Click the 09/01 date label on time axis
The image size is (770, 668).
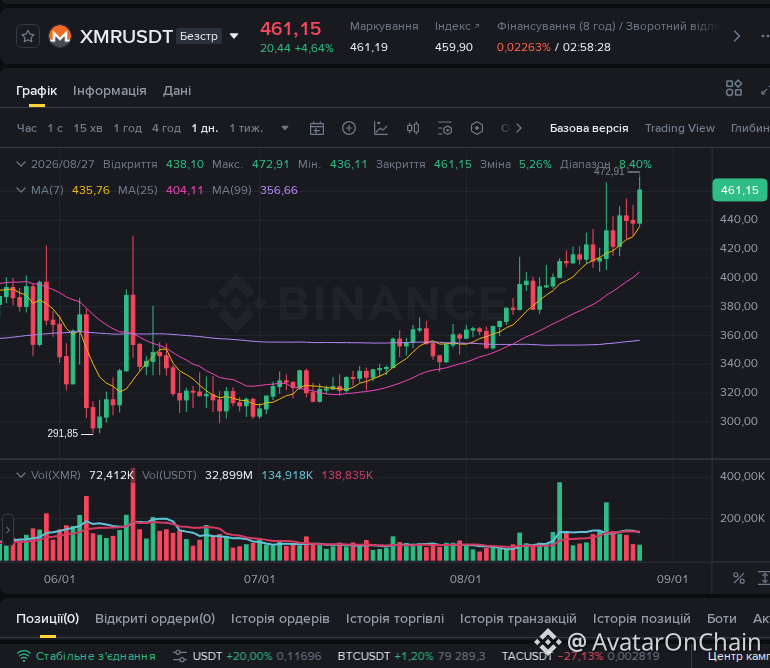(672, 579)
